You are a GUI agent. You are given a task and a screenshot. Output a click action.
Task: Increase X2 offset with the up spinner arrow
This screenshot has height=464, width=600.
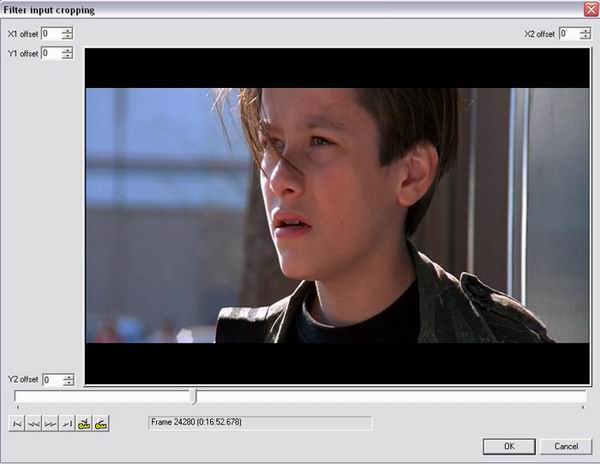pyautogui.click(x=585, y=31)
